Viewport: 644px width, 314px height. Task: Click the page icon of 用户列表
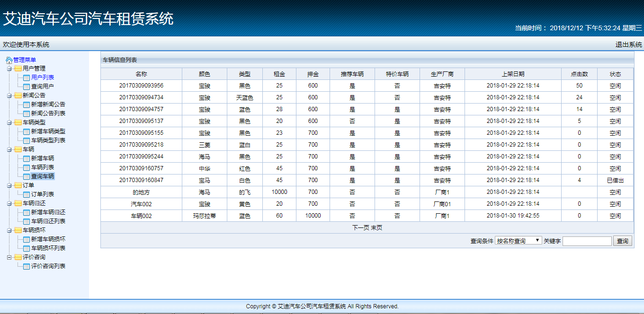click(x=27, y=78)
